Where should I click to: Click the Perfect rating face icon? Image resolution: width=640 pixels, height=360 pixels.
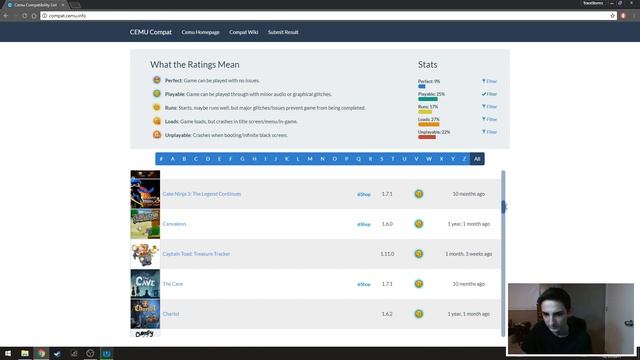[157, 80]
